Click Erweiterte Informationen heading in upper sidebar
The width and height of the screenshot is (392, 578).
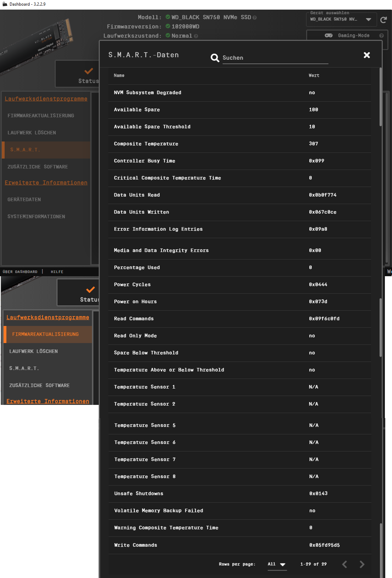tap(46, 183)
